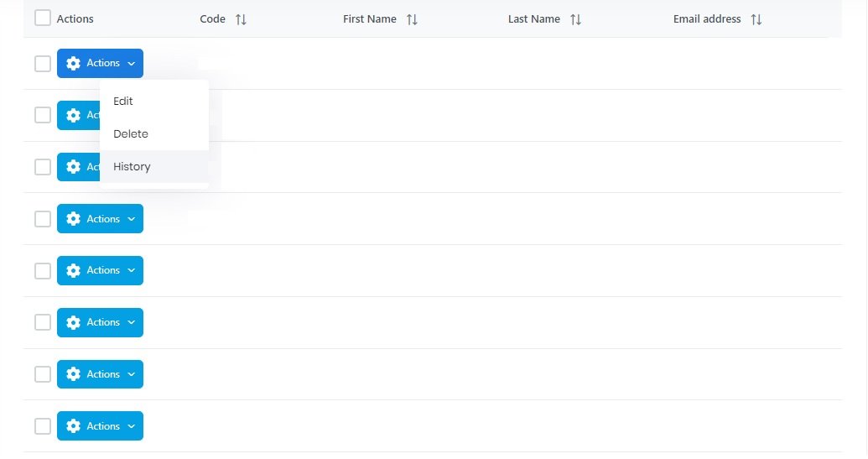
Task: Collapse the first row Actions dropdown chevron
Action: click(132, 64)
